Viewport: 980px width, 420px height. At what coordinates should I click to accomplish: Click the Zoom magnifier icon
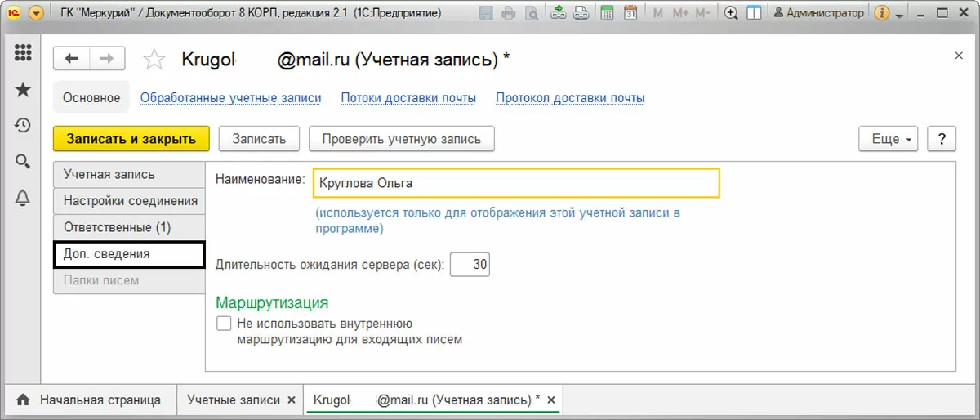point(732,13)
